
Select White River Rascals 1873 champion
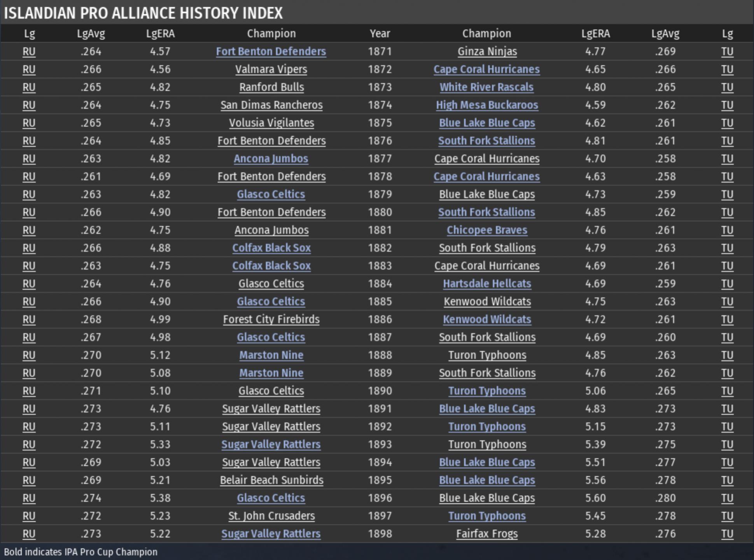click(x=486, y=87)
